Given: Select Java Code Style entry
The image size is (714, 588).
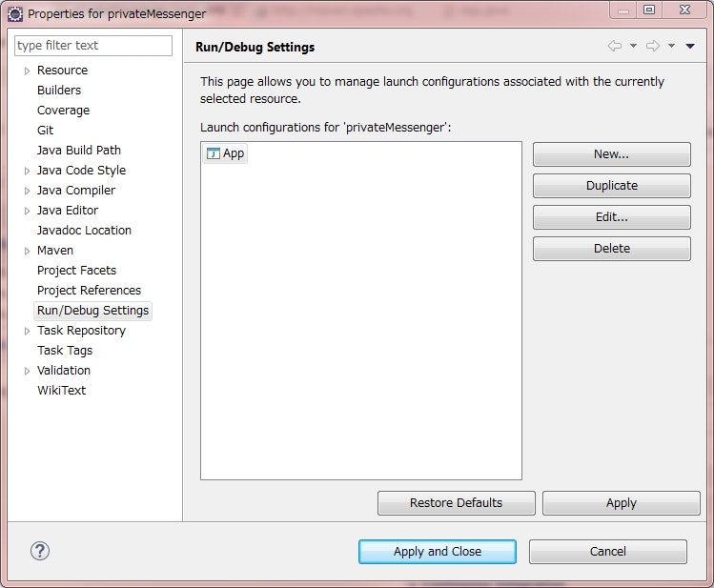Looking at the screenshot, I should click(x=82, y=171).
